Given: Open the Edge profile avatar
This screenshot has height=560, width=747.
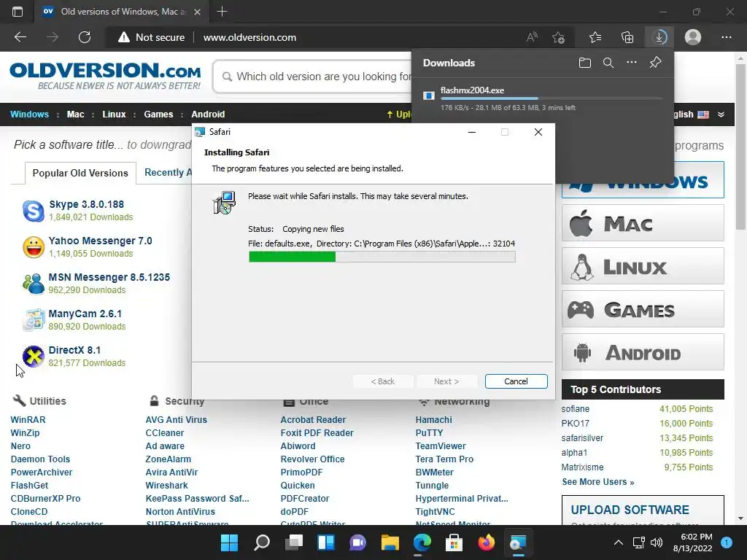Looking at the screenshot, I should 693,37.
